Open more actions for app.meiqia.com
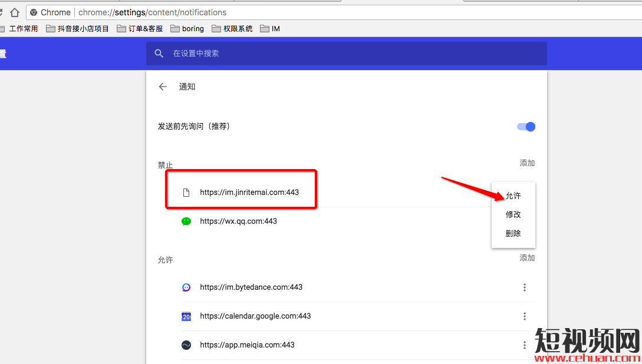The height and width of the screenshot is (364, 642). [x=524, y=345]
